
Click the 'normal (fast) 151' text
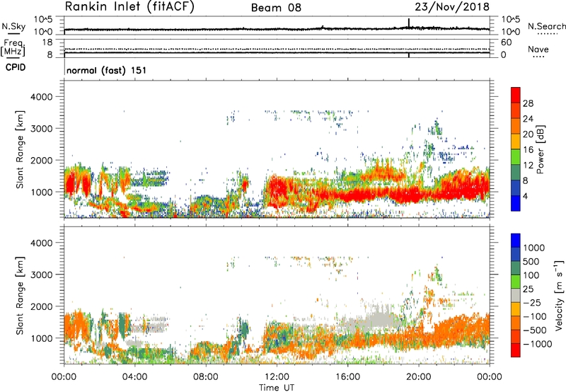point(107,70)
